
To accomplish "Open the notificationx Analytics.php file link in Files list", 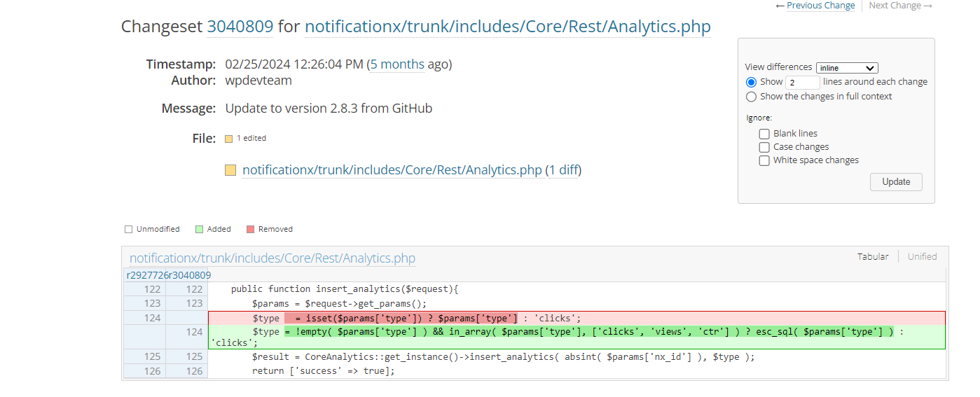I will [392, 170].
